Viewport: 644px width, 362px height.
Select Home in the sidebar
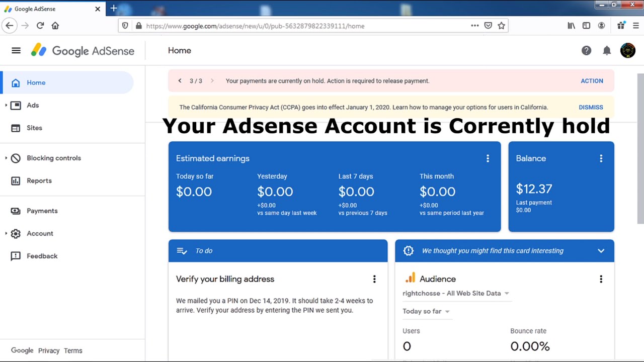[x=68, y=82]
